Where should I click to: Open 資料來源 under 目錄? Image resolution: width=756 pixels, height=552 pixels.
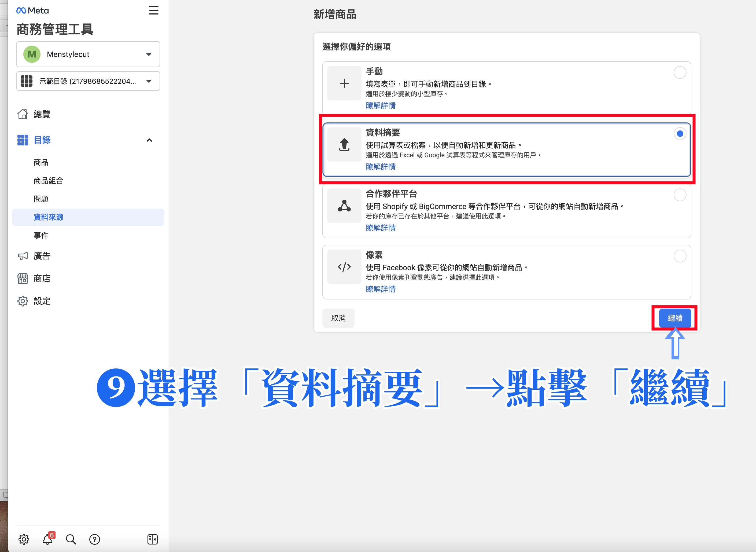pyautogui.click(x=88, y=217)
